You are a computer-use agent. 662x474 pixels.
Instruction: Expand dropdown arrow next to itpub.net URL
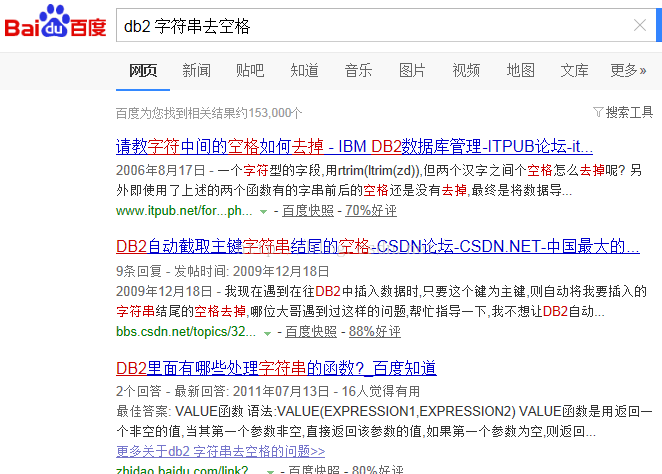point(263,211)
